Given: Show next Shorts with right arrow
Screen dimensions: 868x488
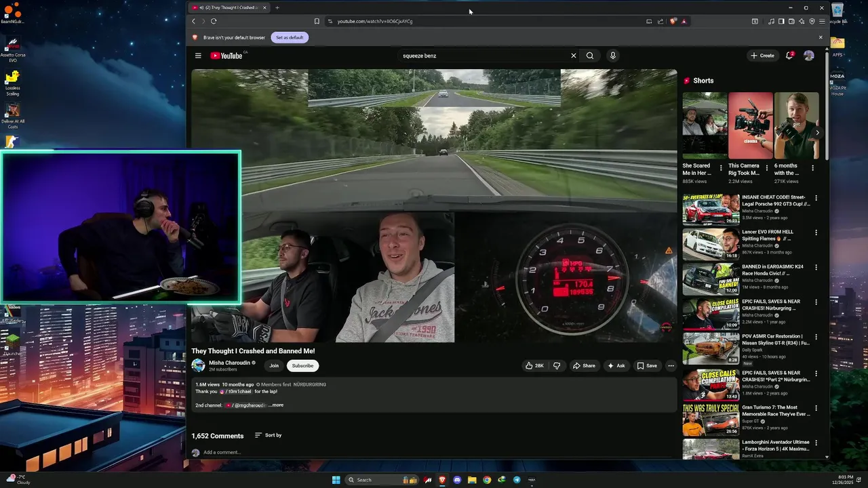Looking at the screenshot, I should (817, 133).
